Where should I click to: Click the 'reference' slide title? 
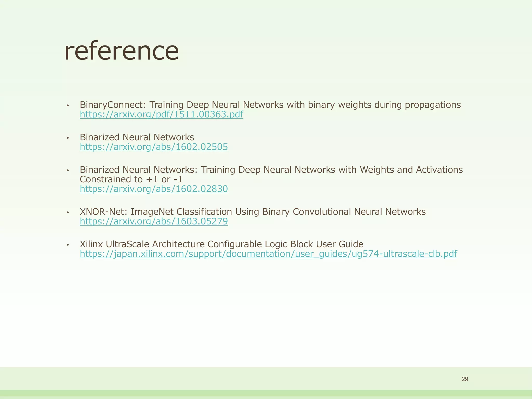[122, 51]
